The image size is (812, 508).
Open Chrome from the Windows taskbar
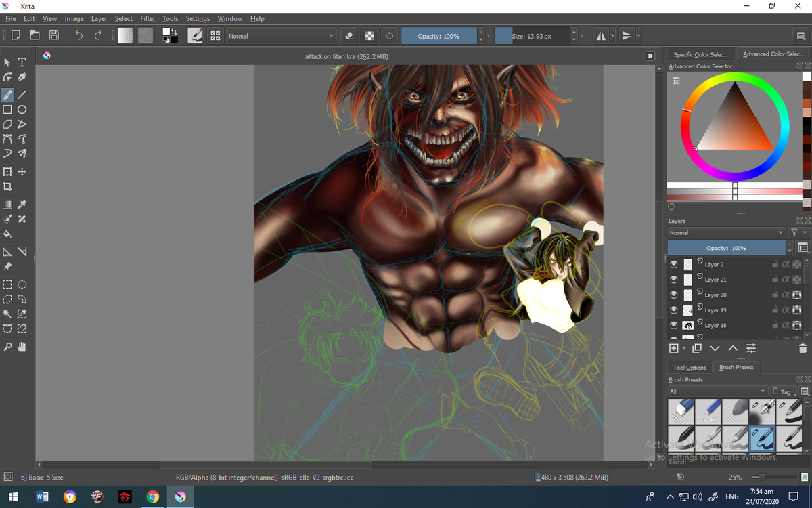[152, 496]
